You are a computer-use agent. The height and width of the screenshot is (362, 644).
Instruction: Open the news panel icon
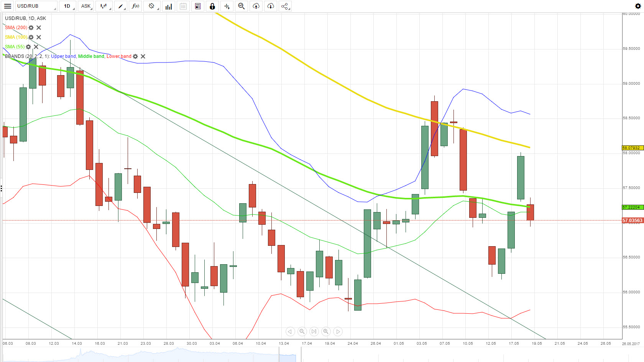(x=197, y=6)
